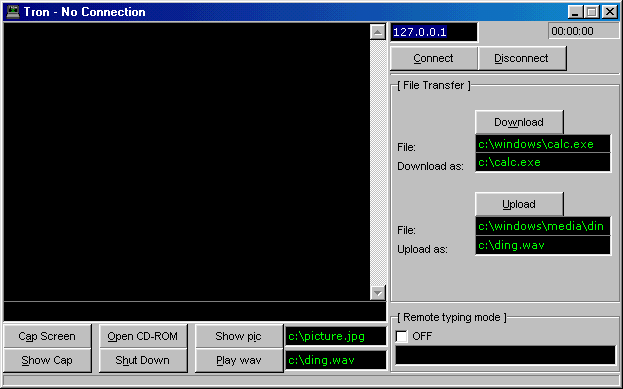The image size is (623, 389).
Task: Click the remote typing text input box
Action: point(505,355)
